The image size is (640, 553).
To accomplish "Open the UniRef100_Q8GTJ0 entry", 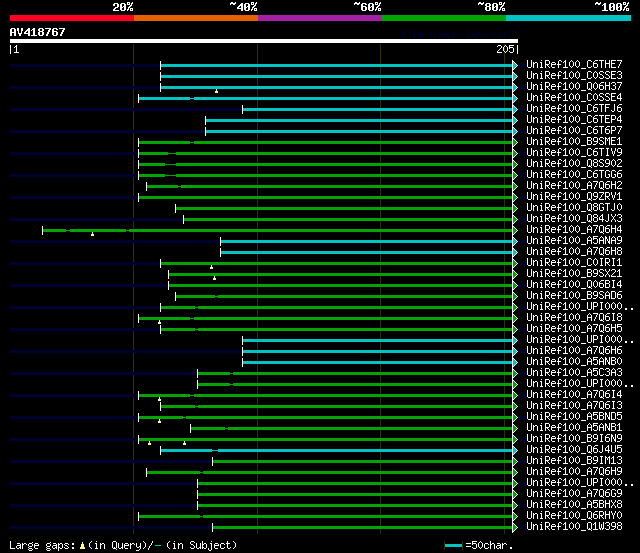I will 574,208.
